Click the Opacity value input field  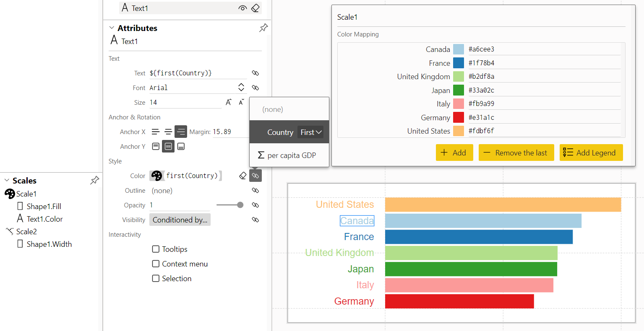(x=180, y=205)
